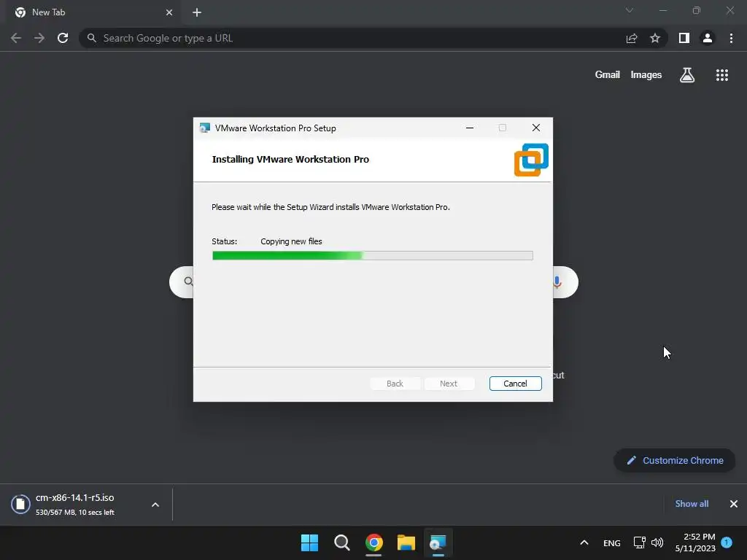Screen dimensions: 747x560
Task: Open Google Images link
Action: tap(646, 75)
